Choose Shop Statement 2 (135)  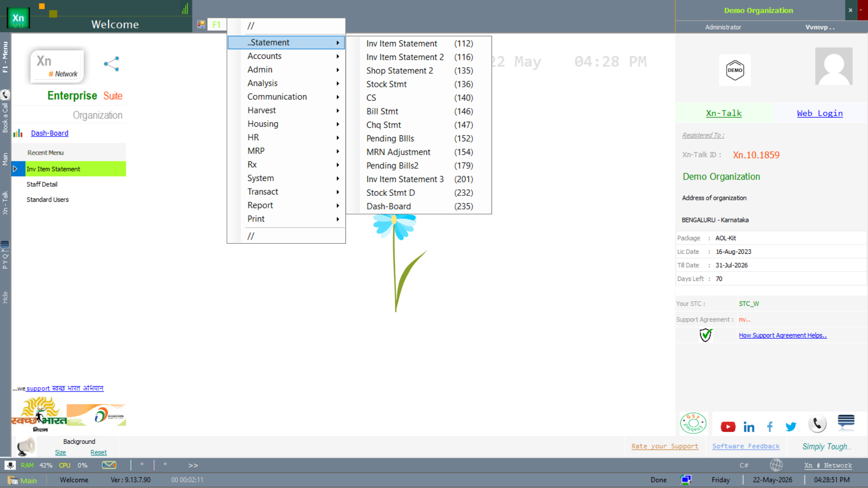point(419,71)
